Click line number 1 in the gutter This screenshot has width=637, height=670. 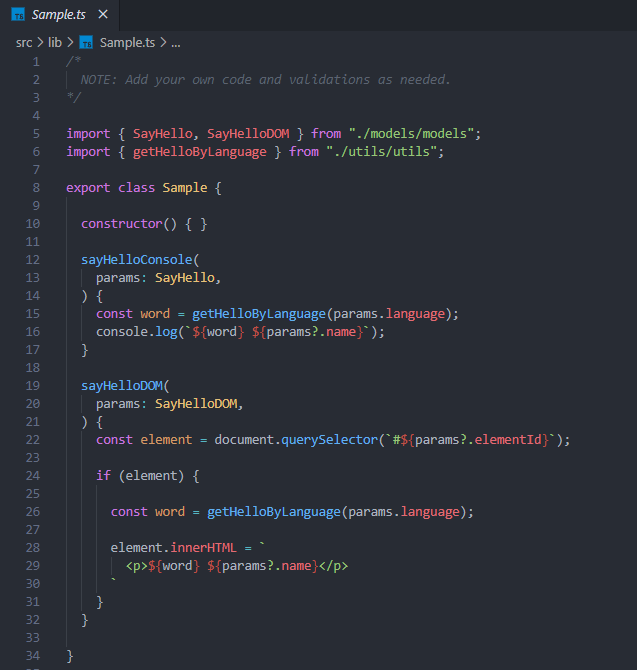coord(36,62)
